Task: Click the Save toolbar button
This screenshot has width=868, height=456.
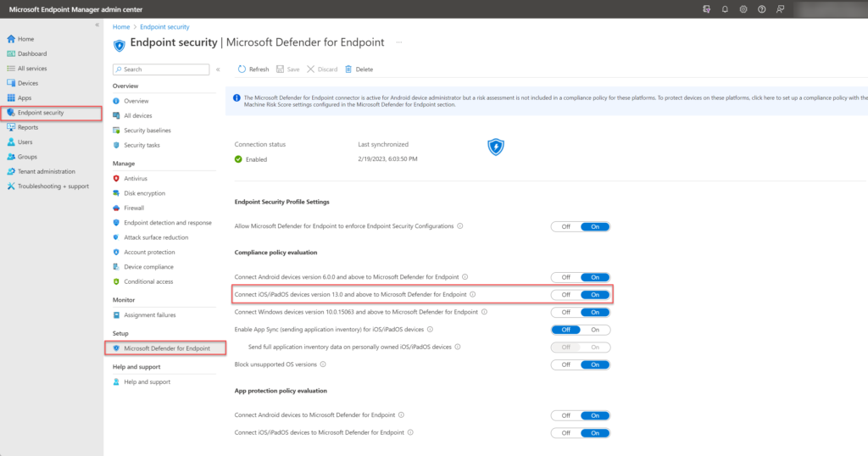Action: (288, 70)
